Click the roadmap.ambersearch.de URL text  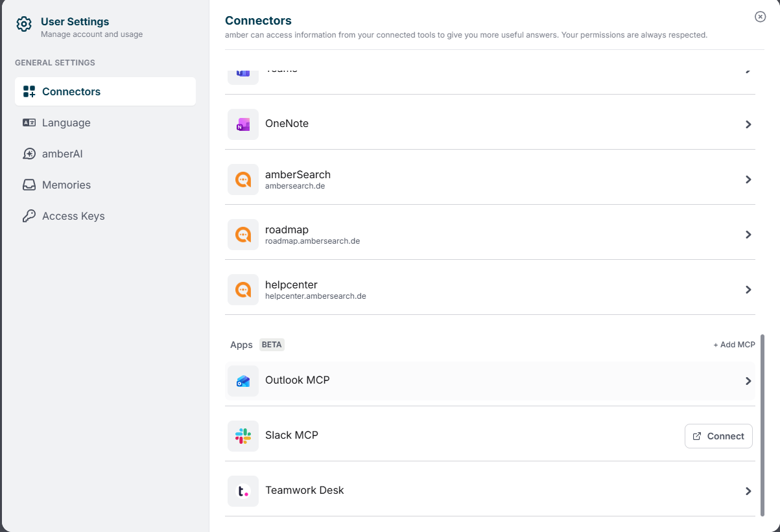pyautogui.click(x=313, y=241)
